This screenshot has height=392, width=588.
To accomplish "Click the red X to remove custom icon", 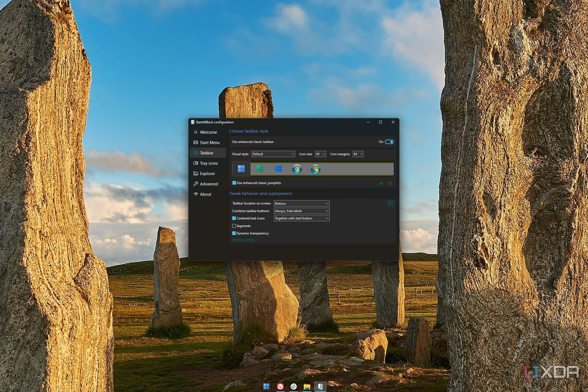I will pos(390,183).
